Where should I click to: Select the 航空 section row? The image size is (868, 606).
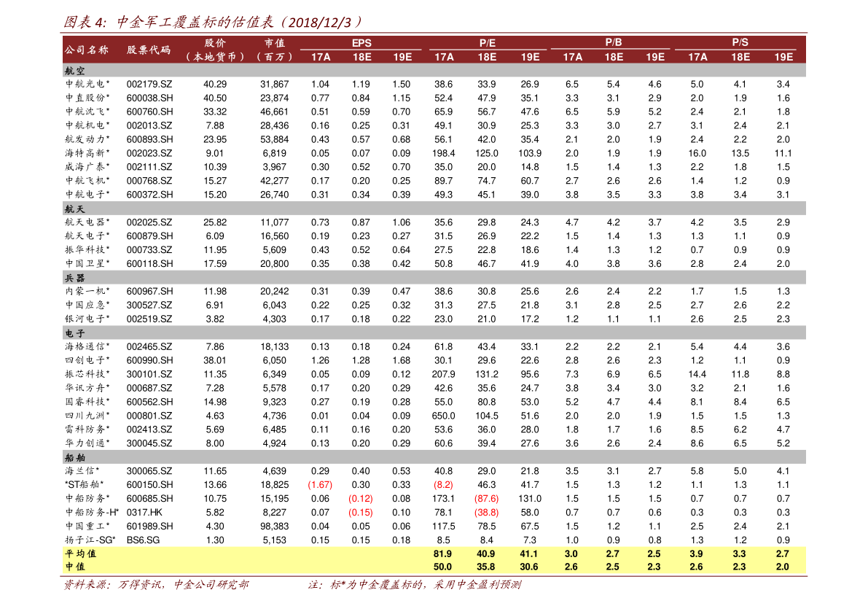point(434,70)
